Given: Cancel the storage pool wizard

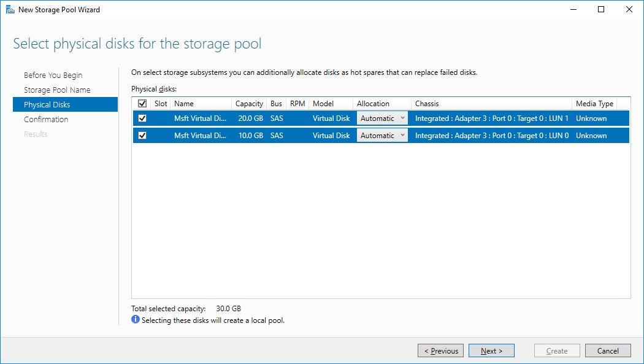Looking at the screenshot, I should (608, 350).
